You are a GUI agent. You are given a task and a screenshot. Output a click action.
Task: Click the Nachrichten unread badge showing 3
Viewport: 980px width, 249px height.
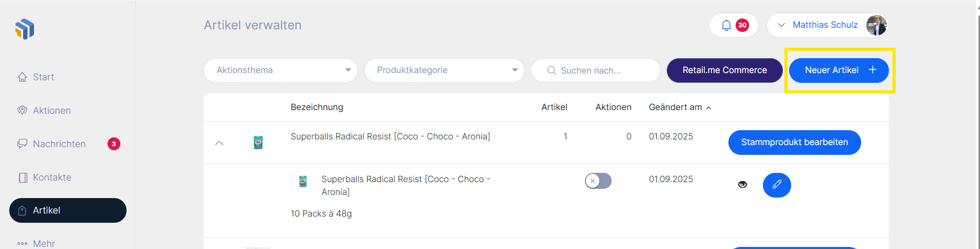(x=114, y=144)
